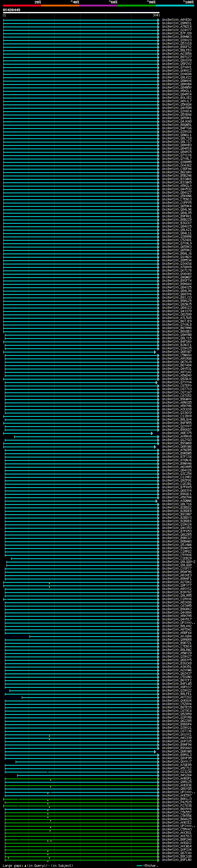197x868 pixels.
Task: Select the UniRef100_A9S9Q8 label
Action: click(176, 358)
